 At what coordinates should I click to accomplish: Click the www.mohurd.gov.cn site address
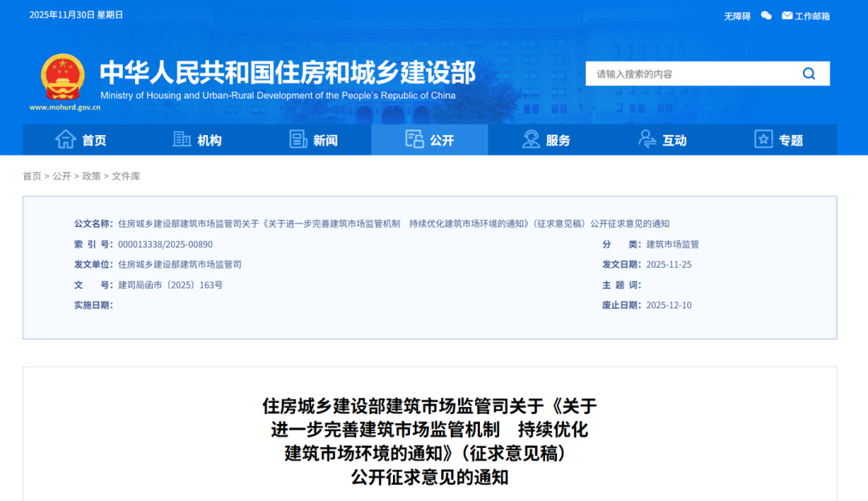[x=65, y=107]
